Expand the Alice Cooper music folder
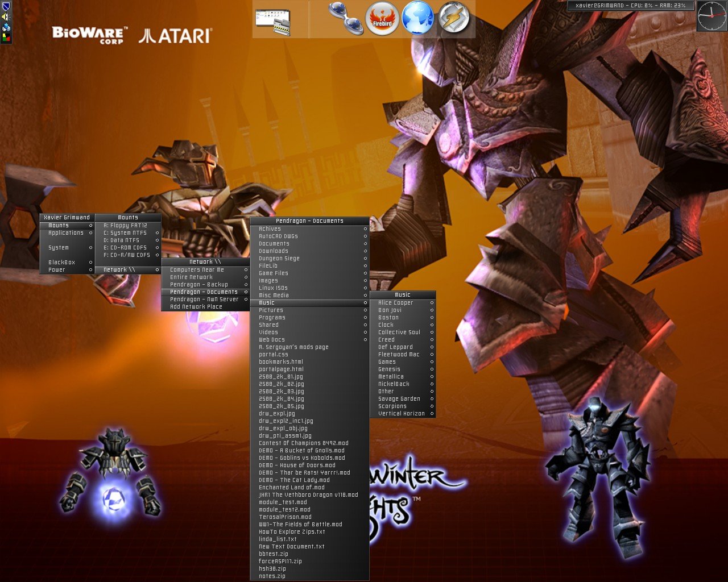728x582 pixels. point(403,303)
